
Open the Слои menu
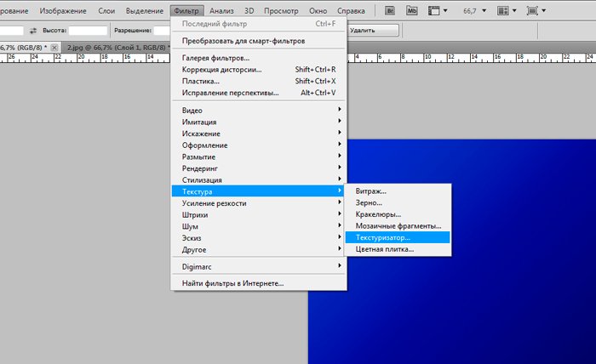click(106, 11)
